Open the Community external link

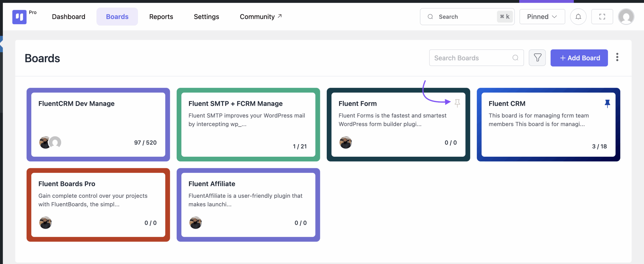tap(261, 17)
